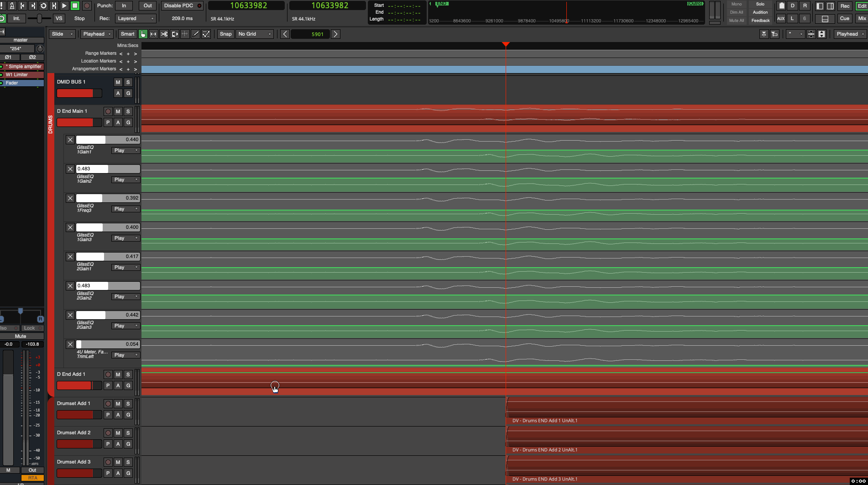Switch to the Cue window tab

coord(844,19)
